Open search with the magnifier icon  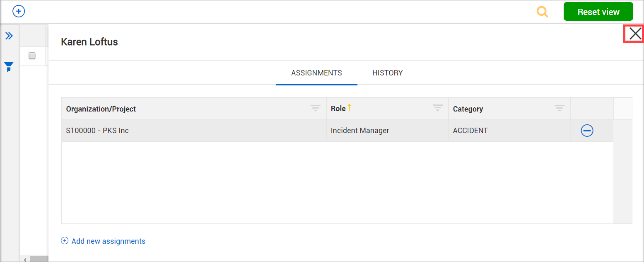(542, 12)
